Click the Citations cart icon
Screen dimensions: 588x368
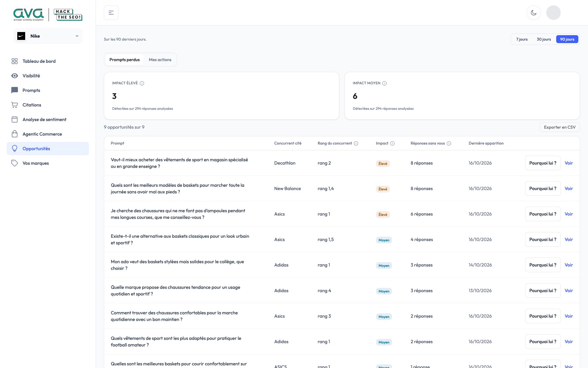[x=15, y=105]
